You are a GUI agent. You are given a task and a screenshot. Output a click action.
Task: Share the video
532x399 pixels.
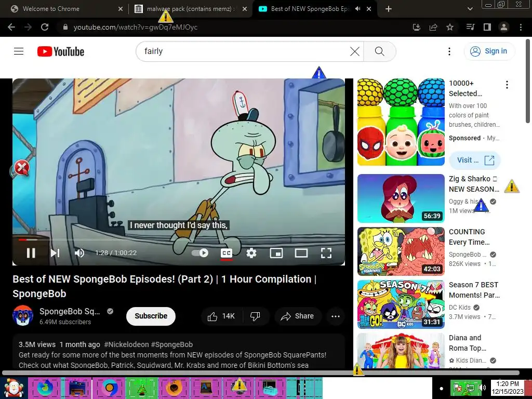pos(297,316)
